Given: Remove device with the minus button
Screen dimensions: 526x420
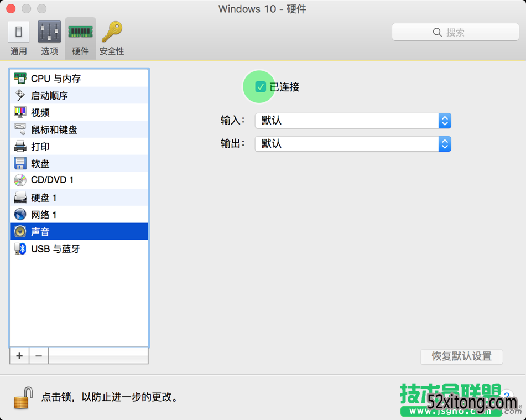Looking at the screenshot, I should 39,356.
